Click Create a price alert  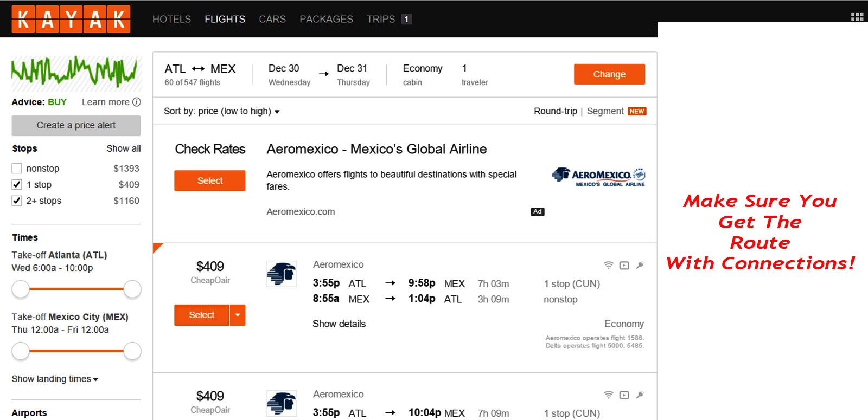point(76,125)
